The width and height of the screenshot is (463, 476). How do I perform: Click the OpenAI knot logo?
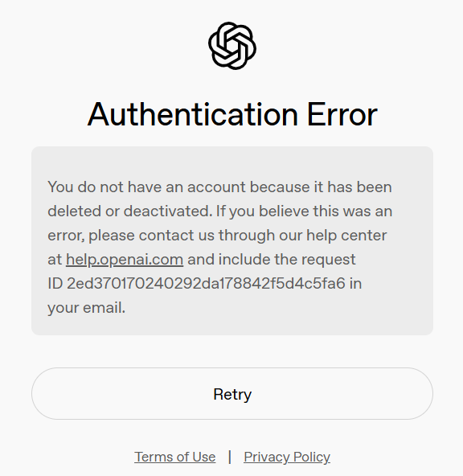coord(232,46)
